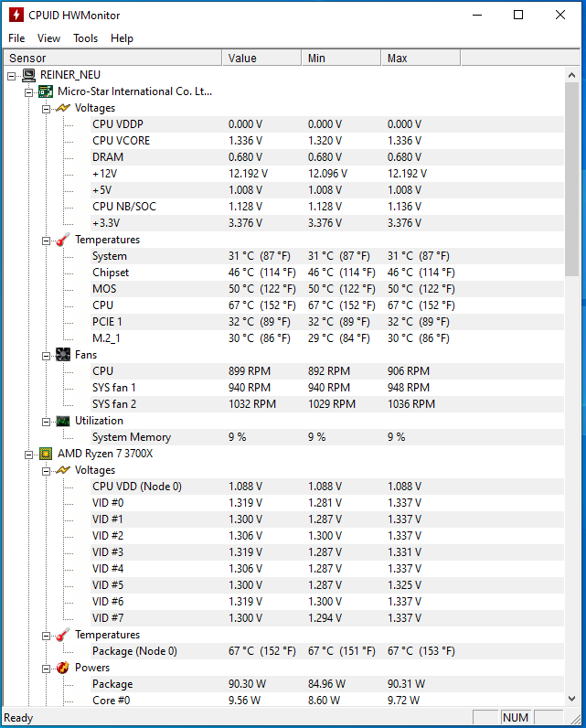Select the CPU VDD (Node 0) row
The width and height of the screenshot is (586, 728).
coord(327,487)
